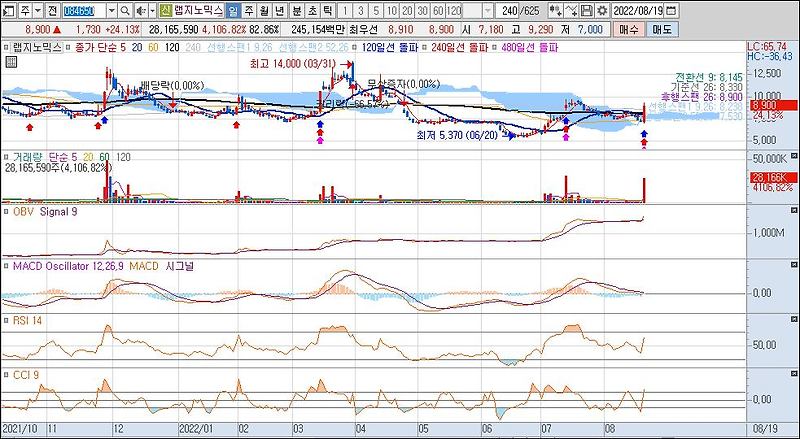The height and width of the screenshot is (439, 800).
Task: Save chart settings with the floppy disk icon
Action: [x=587, y=10]
